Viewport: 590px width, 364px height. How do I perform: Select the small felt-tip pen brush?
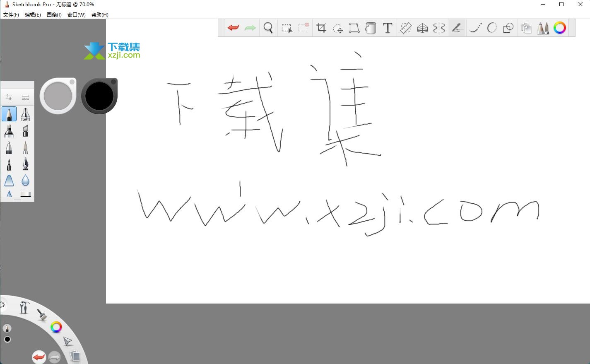click(x=9, y=164)
